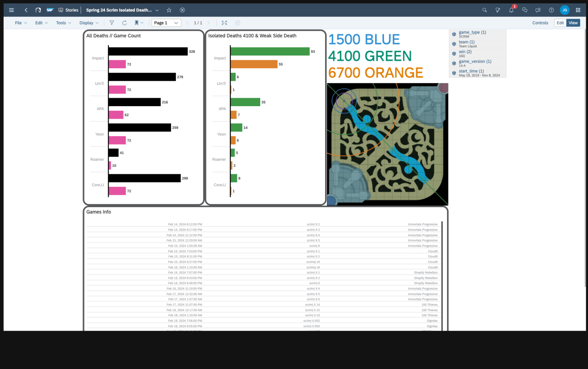This screenshot has width=588, height=369.
Task: Switch to Edit mode
Action: tap(560, 23)
